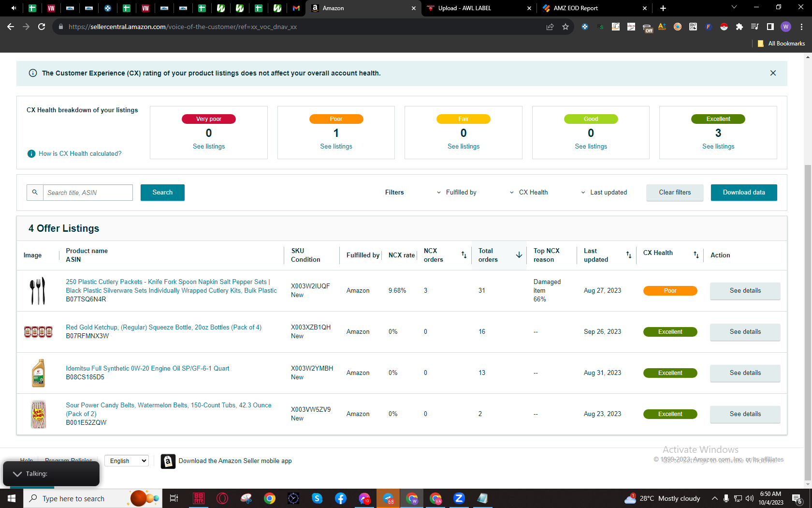Open the Idemitsu Engine Oil listing

[147, 369]
